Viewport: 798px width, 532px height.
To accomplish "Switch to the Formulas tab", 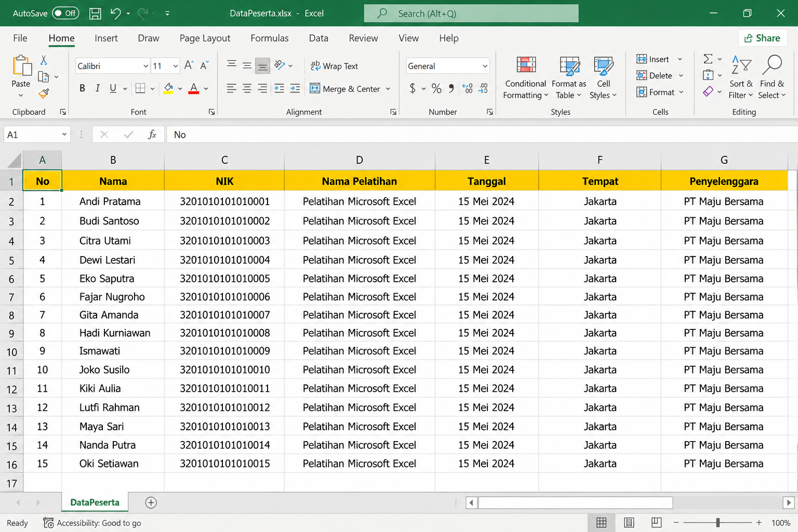I will 269,38.
